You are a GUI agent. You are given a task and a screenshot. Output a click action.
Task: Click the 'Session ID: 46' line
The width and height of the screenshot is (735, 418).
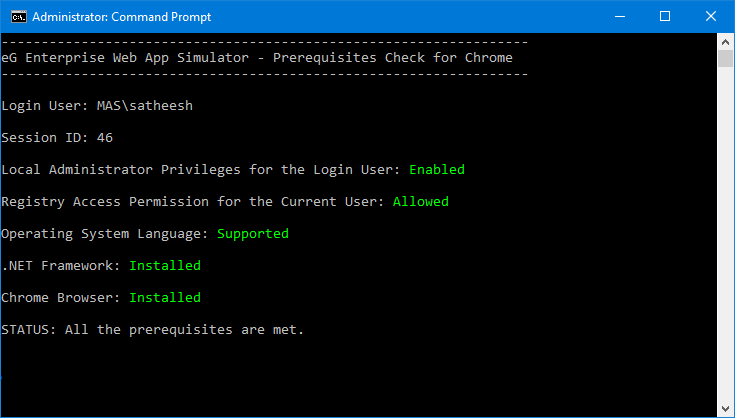(57, 137)
